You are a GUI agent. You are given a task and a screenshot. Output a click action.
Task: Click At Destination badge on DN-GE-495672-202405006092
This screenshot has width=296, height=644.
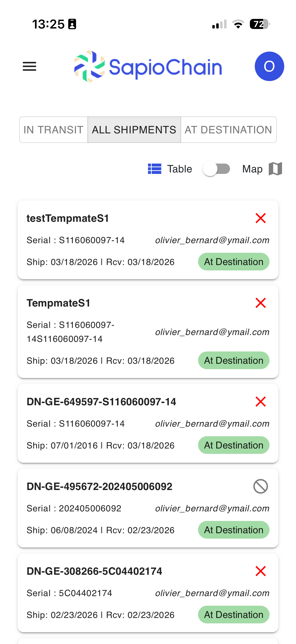[x=234, y=530]
